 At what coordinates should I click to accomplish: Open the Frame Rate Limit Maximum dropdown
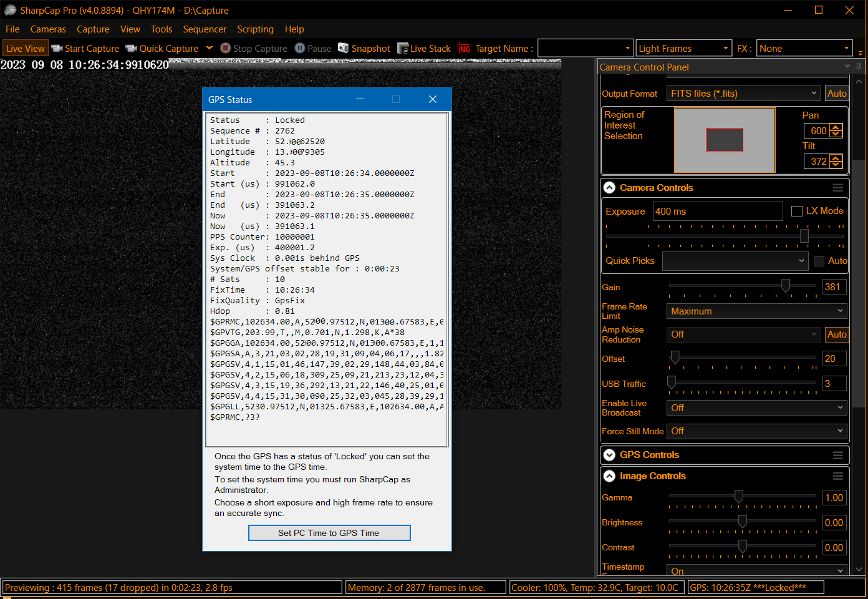click(757, 311)
